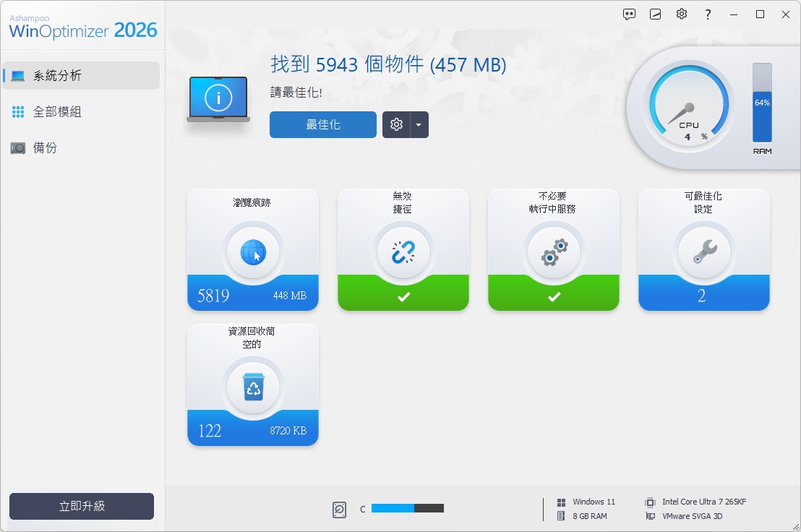Click the wrench tweakable settings icon
Viewport: 801px width, 532px height.
[705, 252]
